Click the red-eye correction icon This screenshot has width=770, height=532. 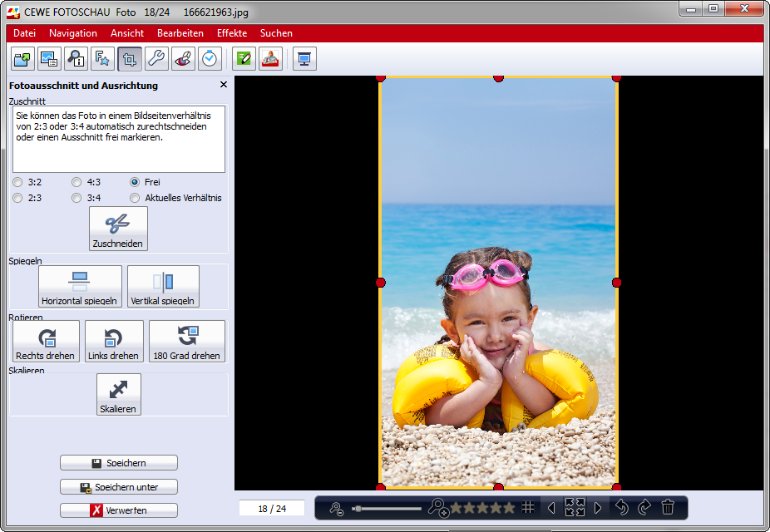click(x=183, y=59)
